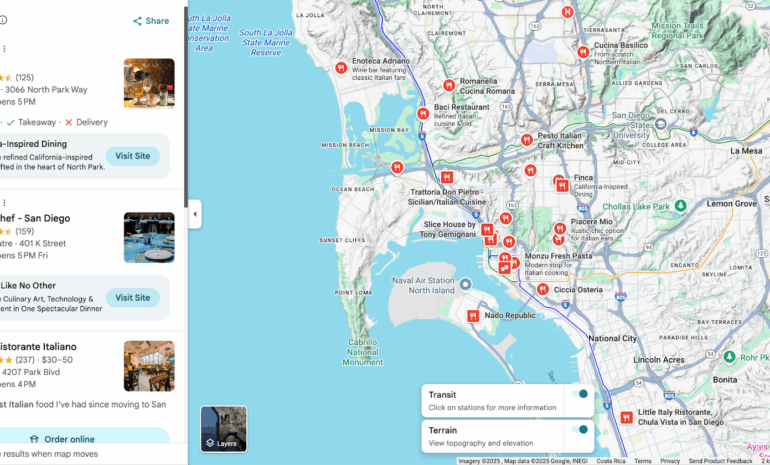Click Send Product Feedback link

tap(720, 461)
